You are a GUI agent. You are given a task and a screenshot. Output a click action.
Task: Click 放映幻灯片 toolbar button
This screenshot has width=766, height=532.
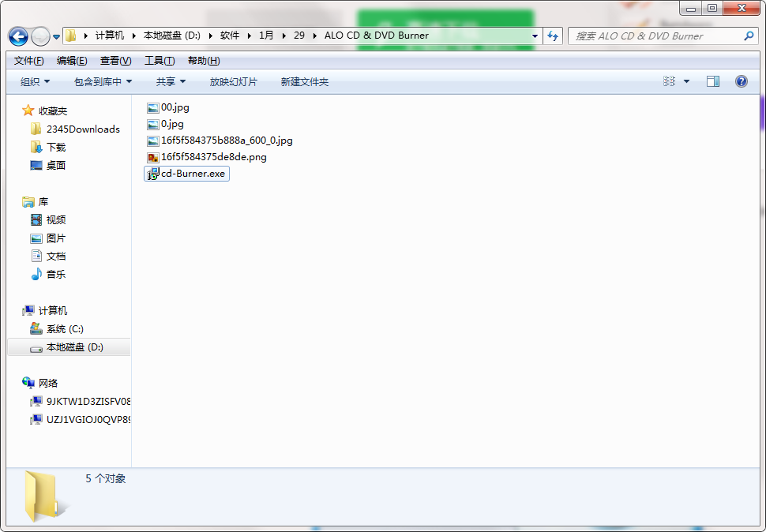233,81
